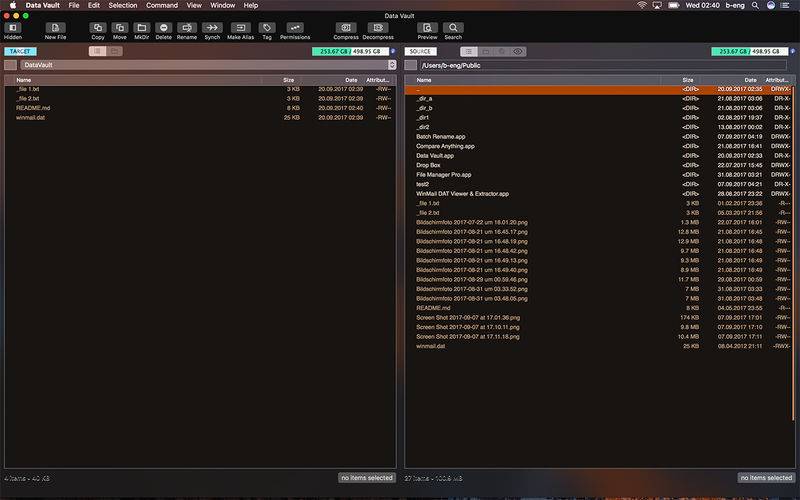Open the Search tool
800x500 pixels.
(453, 28)
